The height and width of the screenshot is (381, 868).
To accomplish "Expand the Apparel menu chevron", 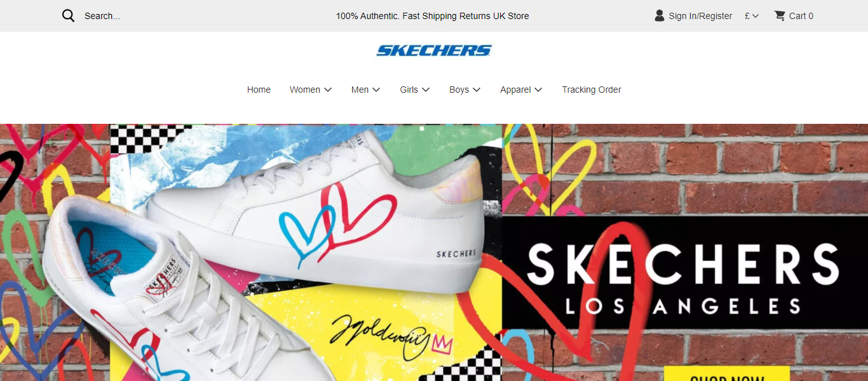I will click(x=538, y=90).
